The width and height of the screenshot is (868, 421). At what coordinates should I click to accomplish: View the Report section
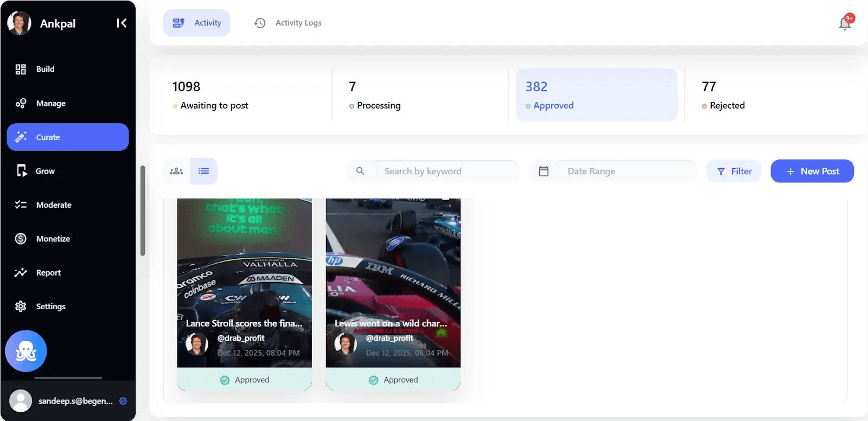click(x=68, y=272)
